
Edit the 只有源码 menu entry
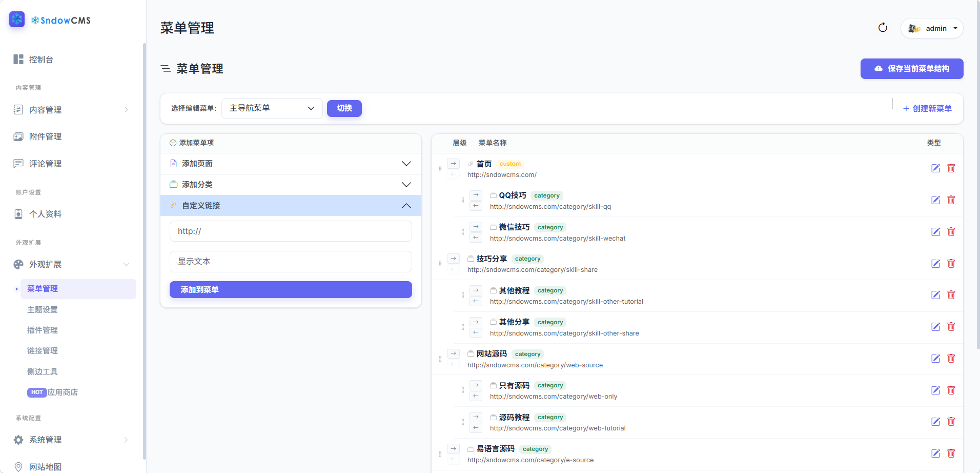tap(935, 390)
